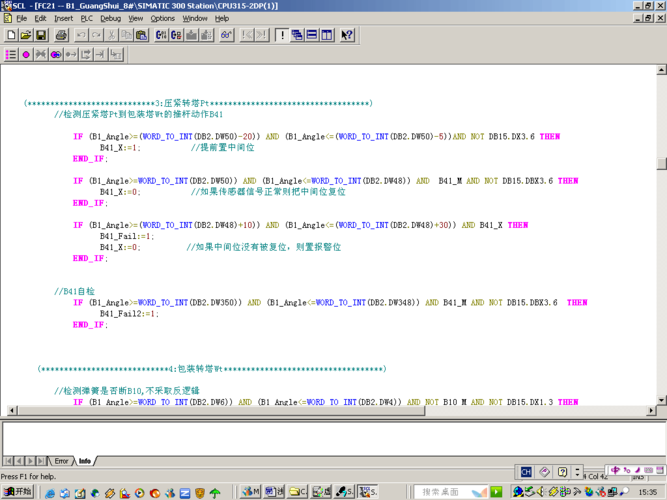Save the file with the floppy disk icon
Image resolution: width=667 pixels, height=500 pixels.
pyautogui.click(x=41, y=35)
